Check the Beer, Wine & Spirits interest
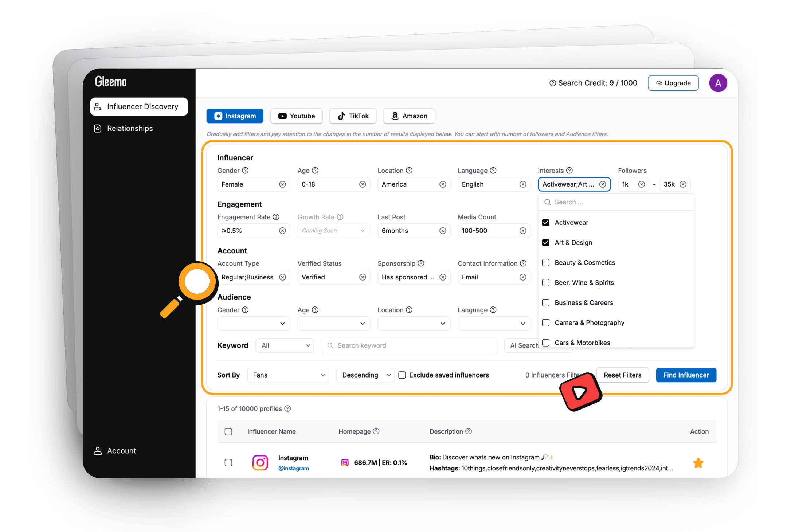Viewport: 787px width, 532px height. click(x=546, y=282)
